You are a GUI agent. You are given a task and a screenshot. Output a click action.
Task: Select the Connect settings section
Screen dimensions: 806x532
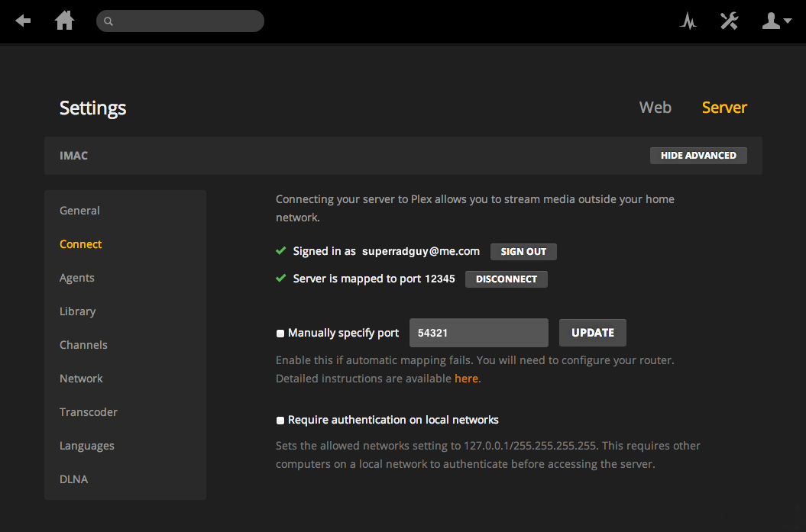pyautogui.click(x=81, y=244)
